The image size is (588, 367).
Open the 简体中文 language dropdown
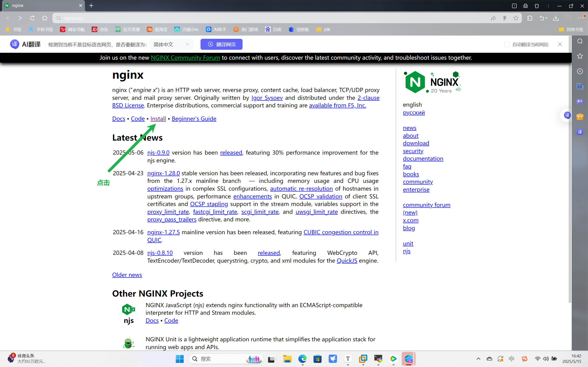pos(171,44)
